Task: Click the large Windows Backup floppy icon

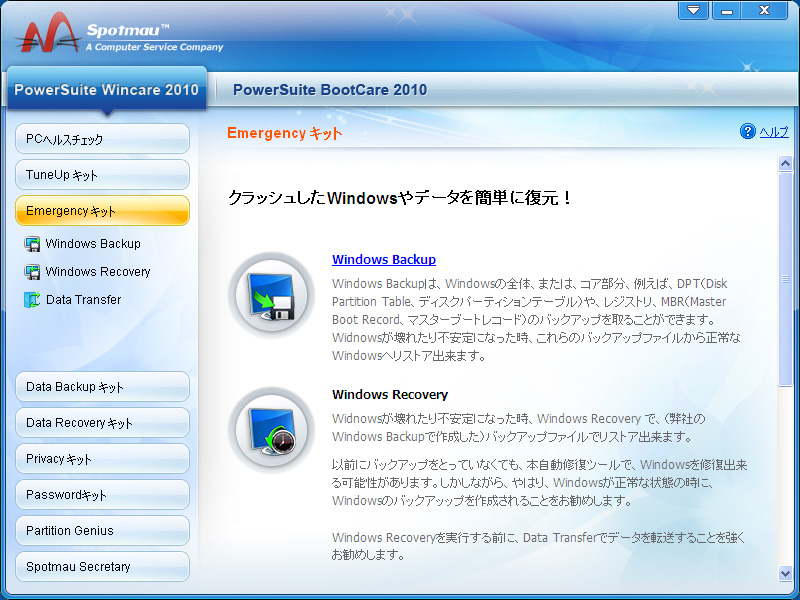Action: (x=271, y=295)
